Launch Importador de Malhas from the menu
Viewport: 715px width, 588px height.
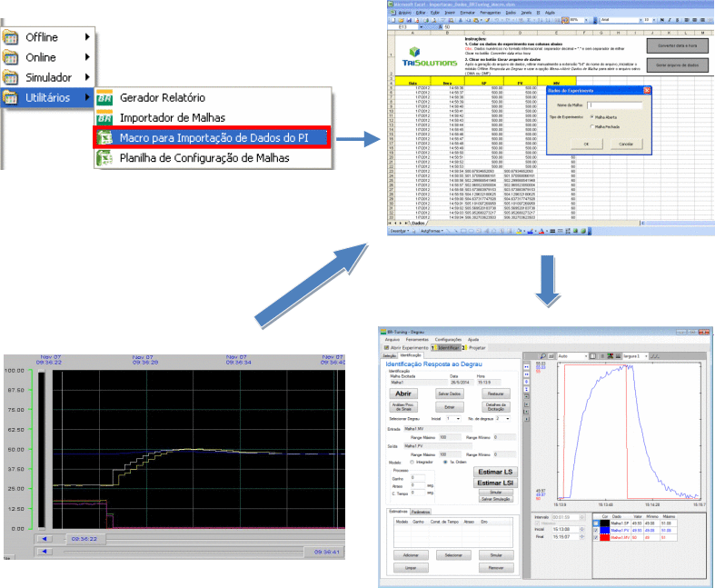pos(172,117)
